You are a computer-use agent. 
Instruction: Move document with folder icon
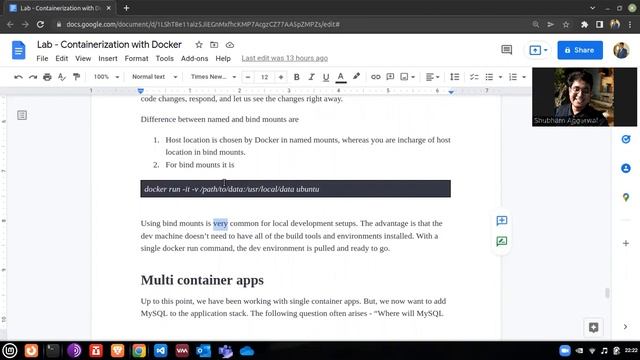pos(214,45)
